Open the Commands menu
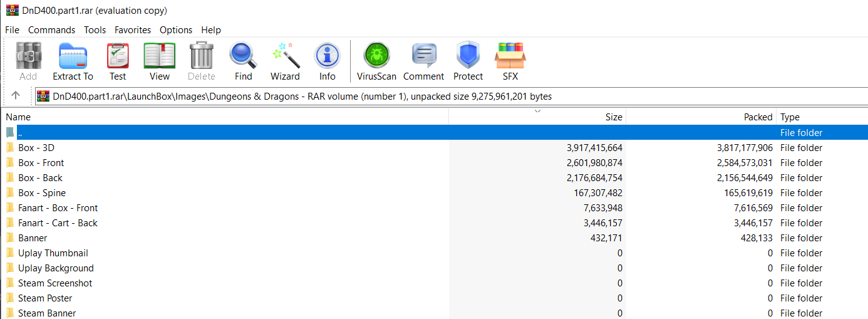 tap(51, 29)
